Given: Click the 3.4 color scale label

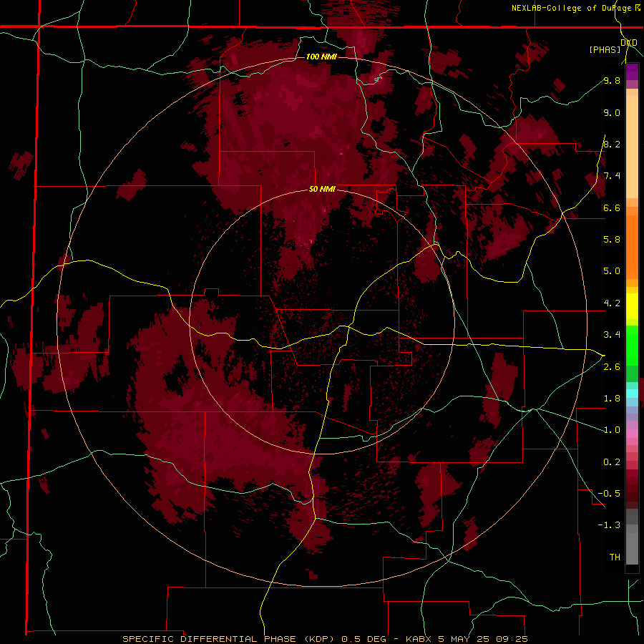Looking at the screenshot, I should tap(612, 335).
